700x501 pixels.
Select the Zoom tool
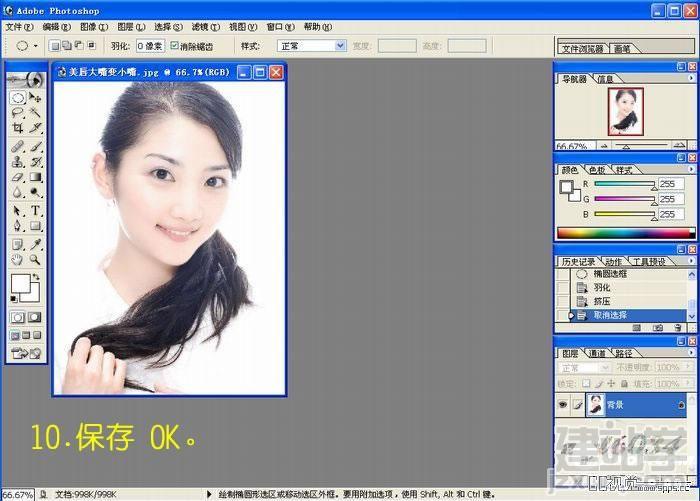(x=35, y=259)
